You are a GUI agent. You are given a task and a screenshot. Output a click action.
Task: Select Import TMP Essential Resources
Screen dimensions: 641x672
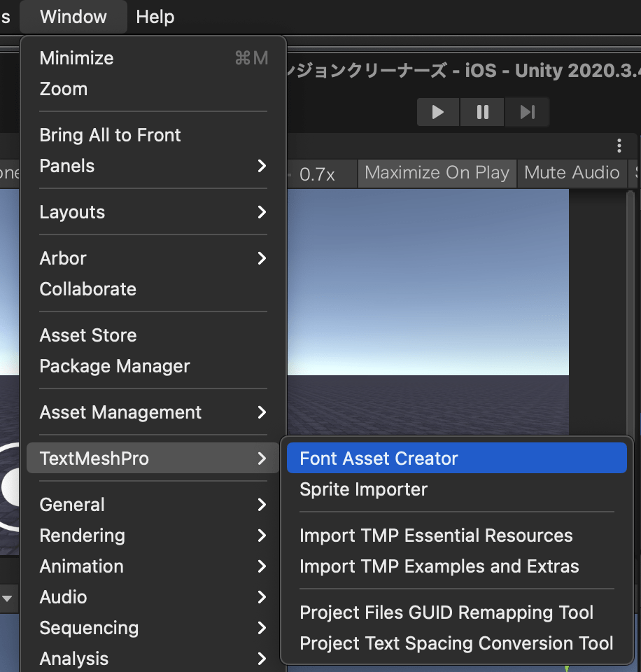[x=457, y=535]
